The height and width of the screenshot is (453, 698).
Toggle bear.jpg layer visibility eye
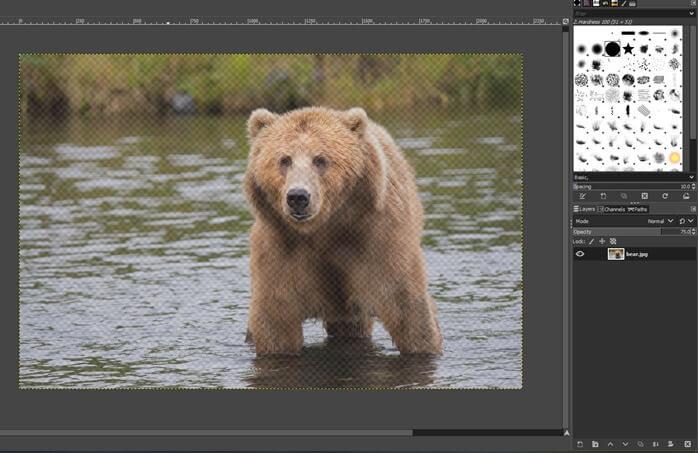coord(580,254)
